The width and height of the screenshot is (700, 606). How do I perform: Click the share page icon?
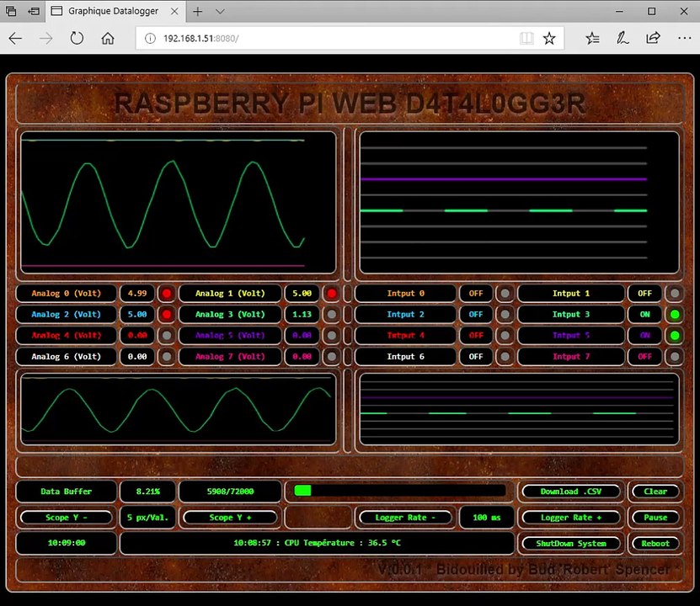[653, 39]
